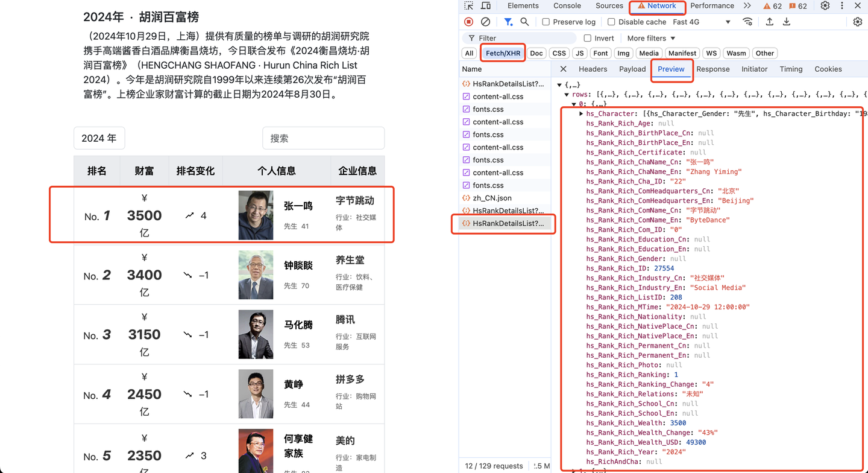Click the 2024 年 year button
Image resolution: width=868 pixels, height=473 pixels.
[99, 138]
